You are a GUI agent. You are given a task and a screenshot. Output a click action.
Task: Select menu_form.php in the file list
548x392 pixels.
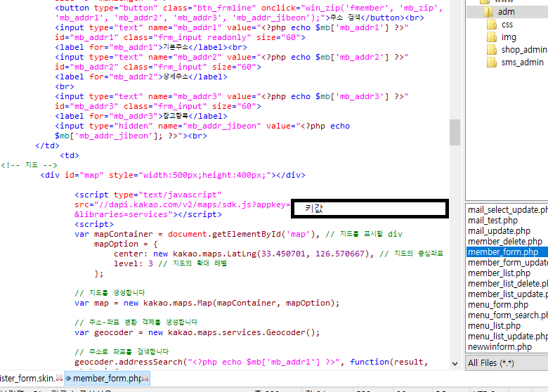(x=498, y=304)
